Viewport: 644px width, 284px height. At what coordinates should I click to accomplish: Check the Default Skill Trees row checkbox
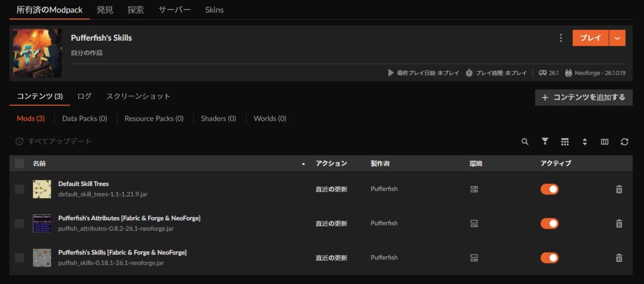(x=19, y=189)
